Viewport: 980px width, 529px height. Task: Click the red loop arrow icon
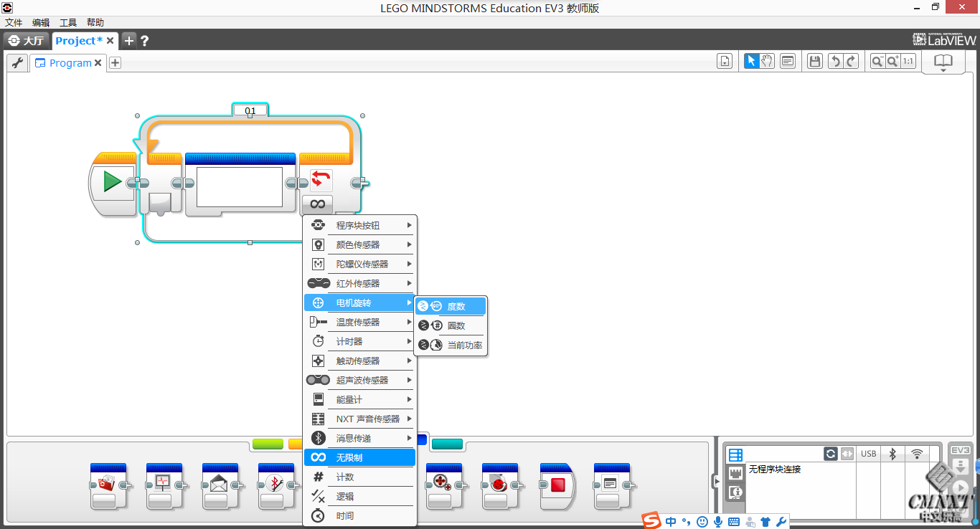[321, 180]
